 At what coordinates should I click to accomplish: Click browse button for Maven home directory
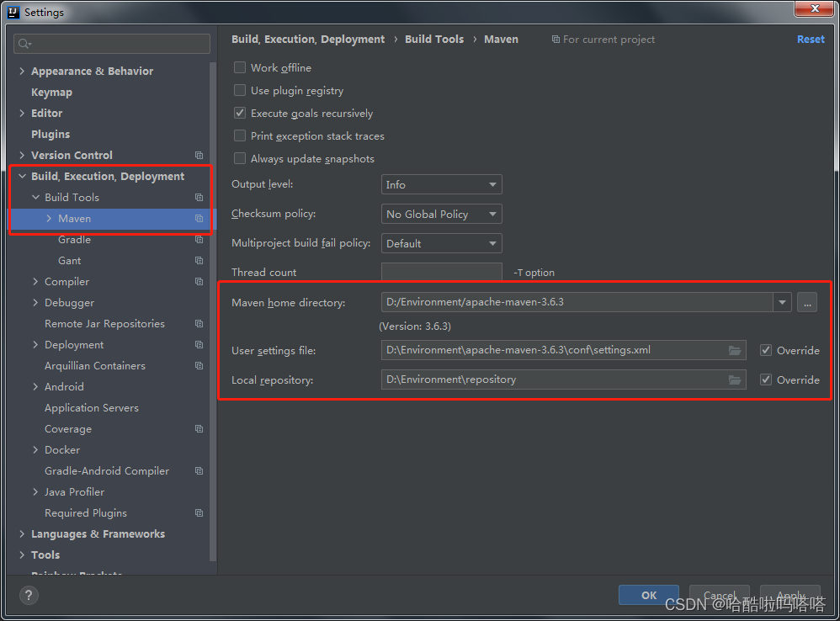tap(807, 302)
